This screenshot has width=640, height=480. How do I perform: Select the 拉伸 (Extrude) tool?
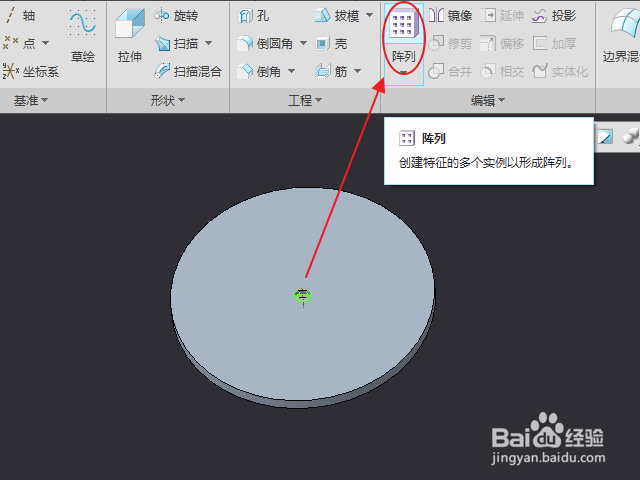[x=130, y=37]
